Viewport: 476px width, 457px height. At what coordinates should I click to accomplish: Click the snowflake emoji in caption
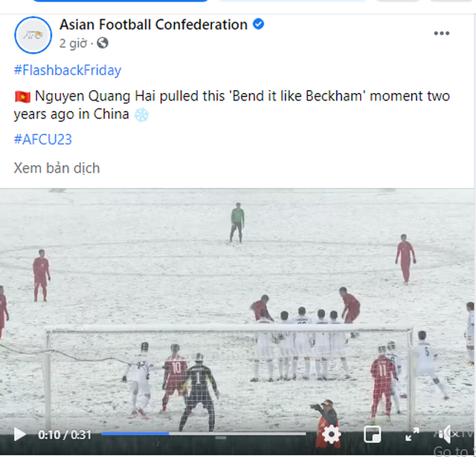(141, 115)
